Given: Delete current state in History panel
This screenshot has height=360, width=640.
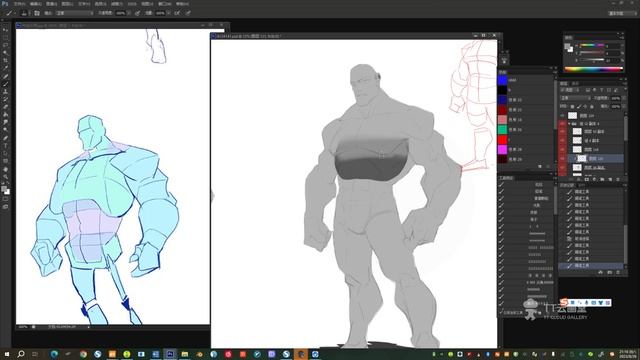Looking at the screenshot, I should pos(618,272).
